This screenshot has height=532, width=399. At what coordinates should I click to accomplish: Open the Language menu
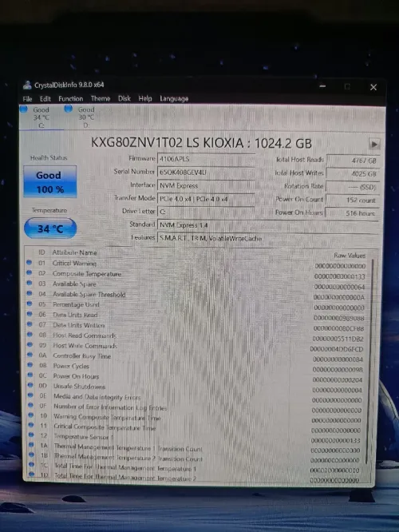pyautogui.click(x=174, y=99)
